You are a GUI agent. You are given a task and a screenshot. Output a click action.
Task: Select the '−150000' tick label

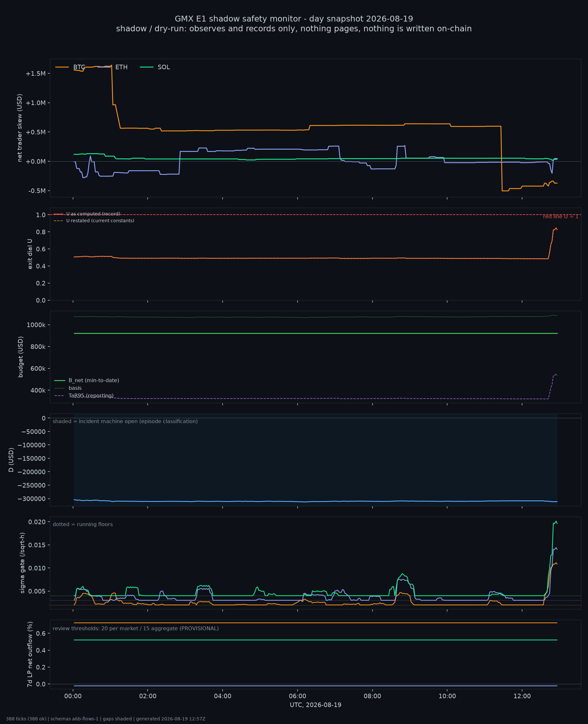click(32, 459)
